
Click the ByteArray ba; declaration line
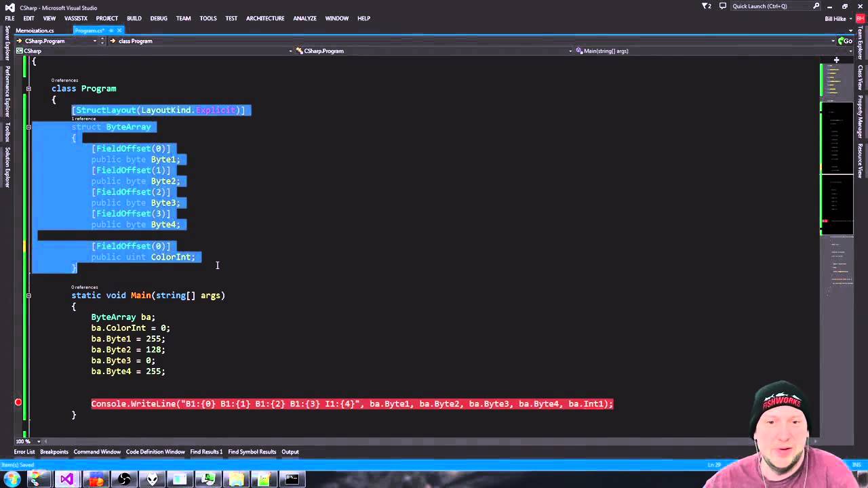123,317
